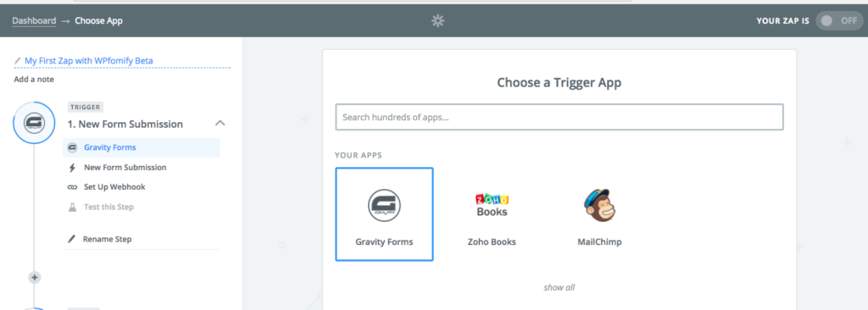Choose the Zoho Books app icon
The width and height of the screenshot is (868, 310).
(492, 205)
